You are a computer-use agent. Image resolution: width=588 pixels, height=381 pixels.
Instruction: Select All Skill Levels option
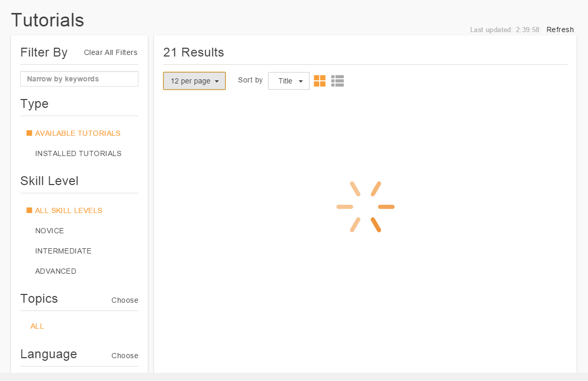68,210
